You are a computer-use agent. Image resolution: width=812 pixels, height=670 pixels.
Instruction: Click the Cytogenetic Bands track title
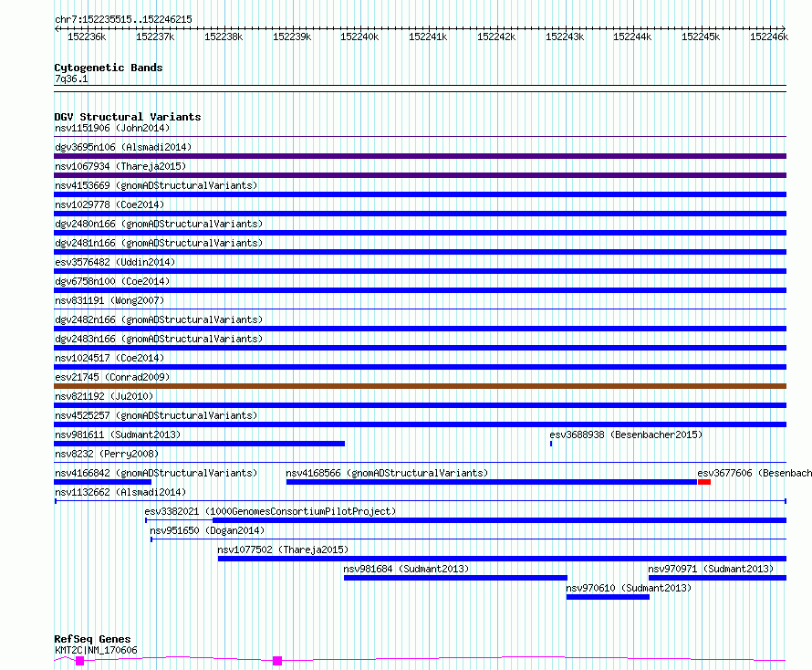[x=109, y=68]
